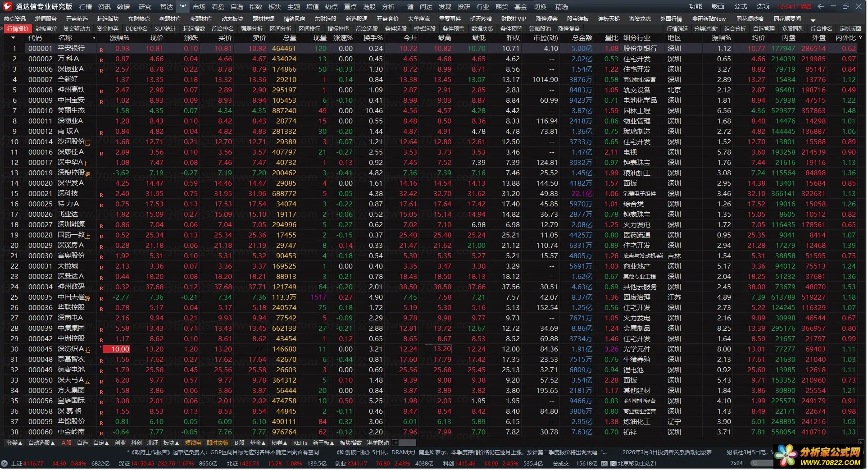This screenshot has width=868, height=470.
Task: Expand the 分类▲ category menu
Action: [14, 443]
